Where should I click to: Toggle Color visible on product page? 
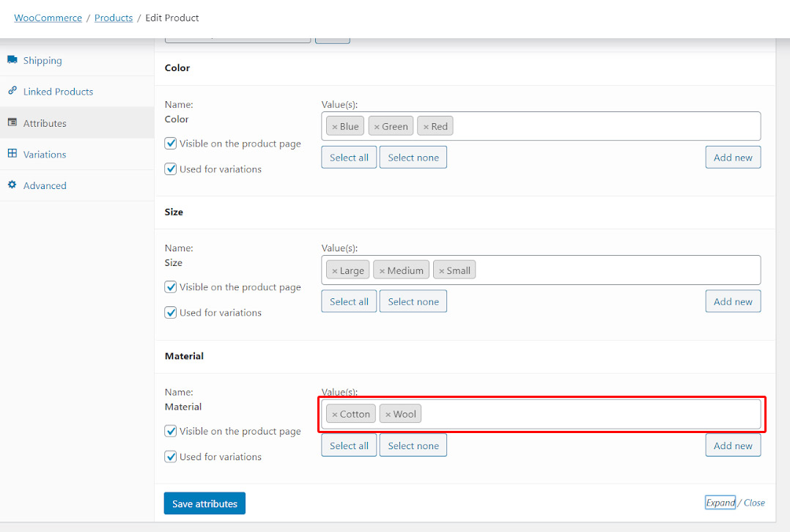tap(170, 143)
